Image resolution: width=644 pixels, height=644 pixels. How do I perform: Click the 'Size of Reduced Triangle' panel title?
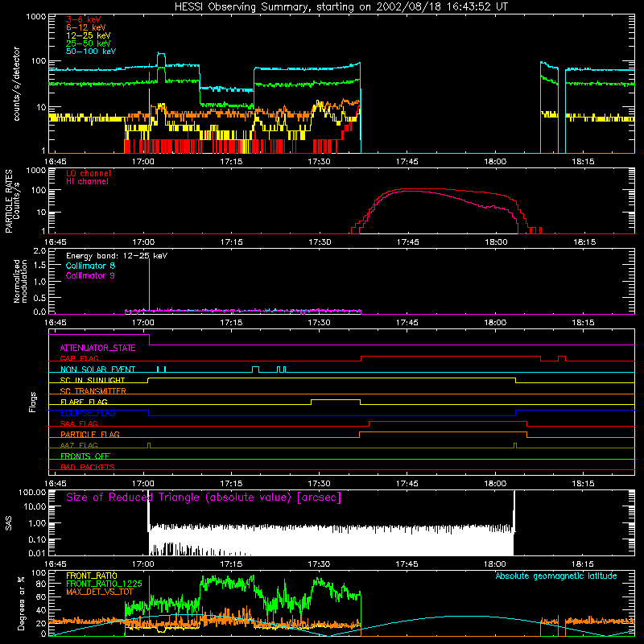click(204, 497)
